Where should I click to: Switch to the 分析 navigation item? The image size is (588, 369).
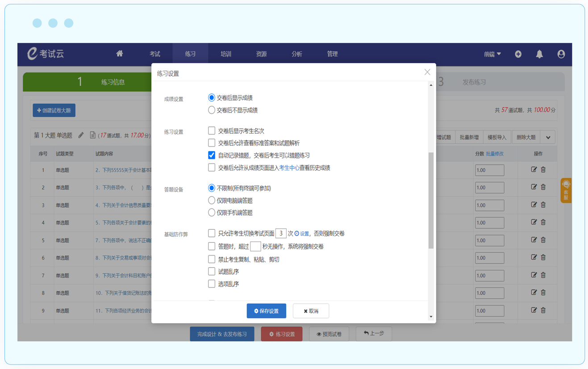[x=296, y=54]
